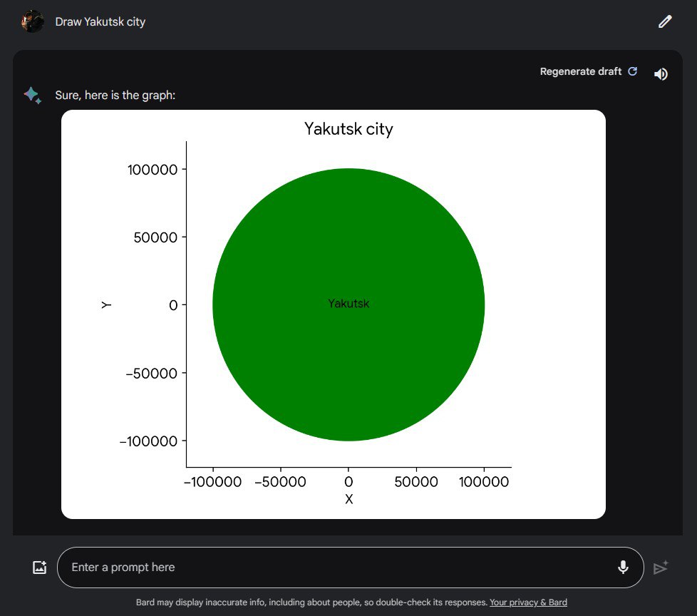697x616 pixels.
Task: Click the regenerate draft refresh icon
Action: 632,71
